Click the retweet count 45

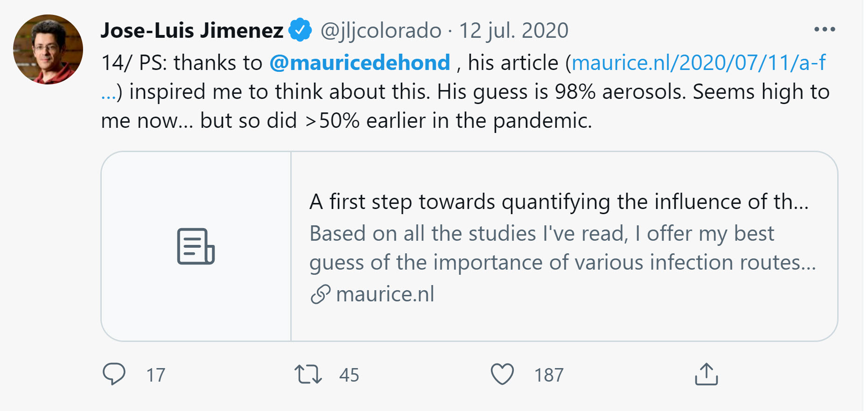click(349, 375)
